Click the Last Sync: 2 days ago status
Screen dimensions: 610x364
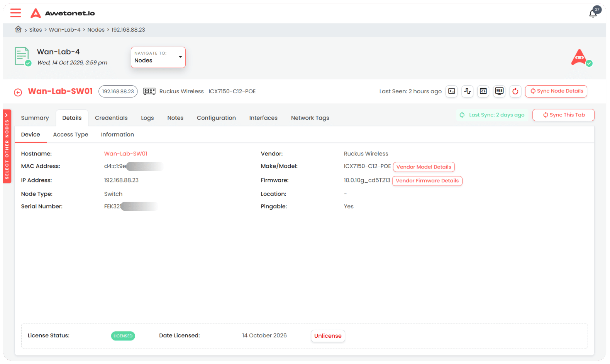[492, 115]
